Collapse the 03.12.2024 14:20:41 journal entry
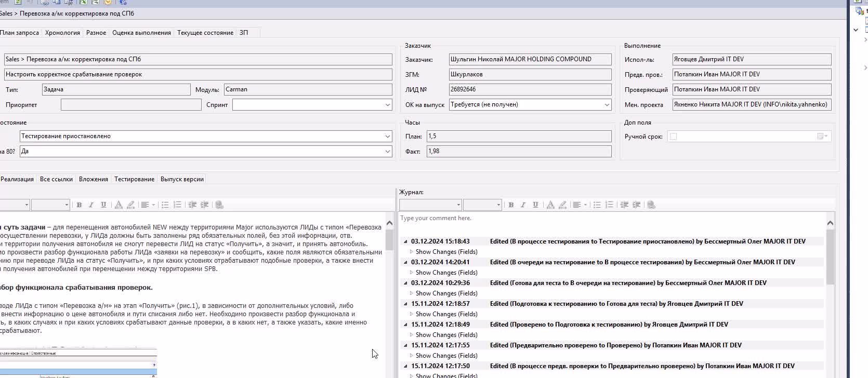The image size is (868, 378). point(406,262)
